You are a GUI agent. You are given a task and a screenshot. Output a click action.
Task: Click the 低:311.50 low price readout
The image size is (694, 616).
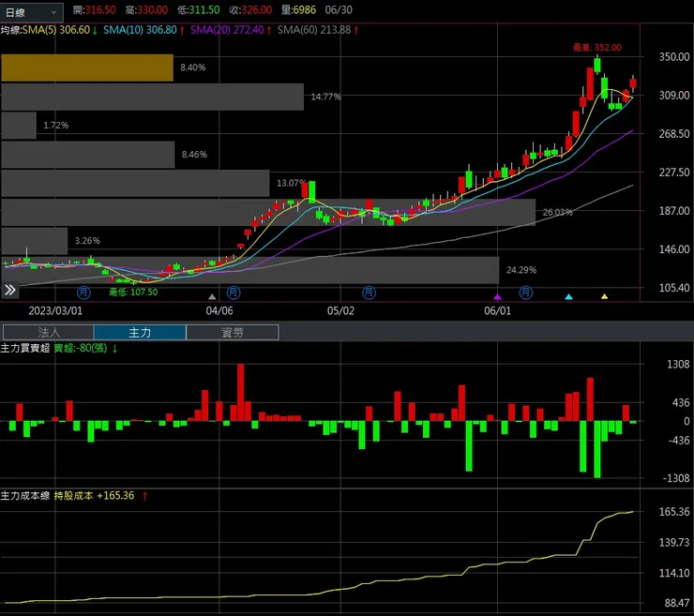[198, 9]
